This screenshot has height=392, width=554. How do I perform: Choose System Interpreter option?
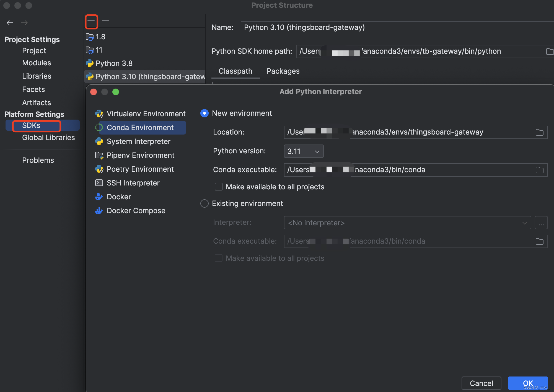point(133,141)
